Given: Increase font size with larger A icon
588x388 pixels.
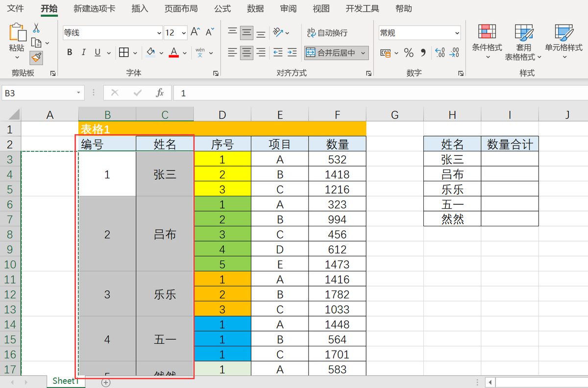Looking at the screenshot, I should pyautogui.click(x=195, y=32).
